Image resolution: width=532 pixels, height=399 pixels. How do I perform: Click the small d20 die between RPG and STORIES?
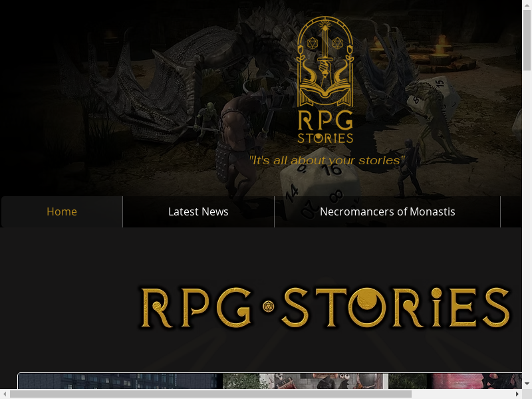[268, 307]
